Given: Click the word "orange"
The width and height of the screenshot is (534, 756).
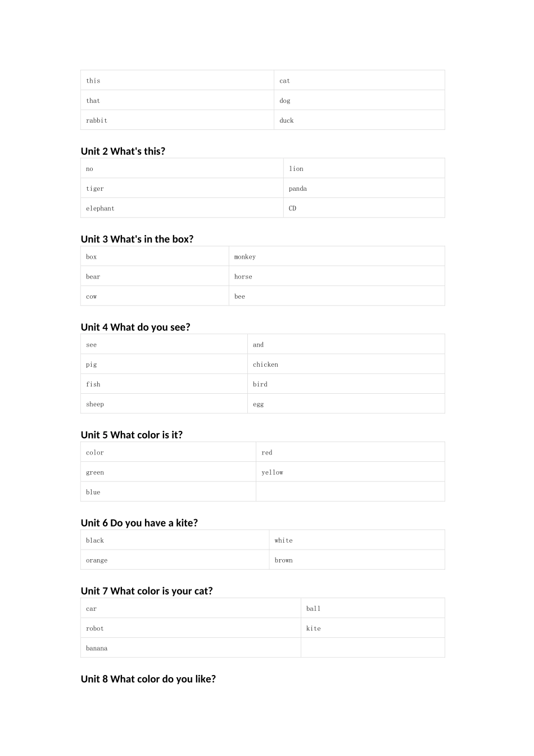Looking at the screenshot, I should [x=97, y=560].
